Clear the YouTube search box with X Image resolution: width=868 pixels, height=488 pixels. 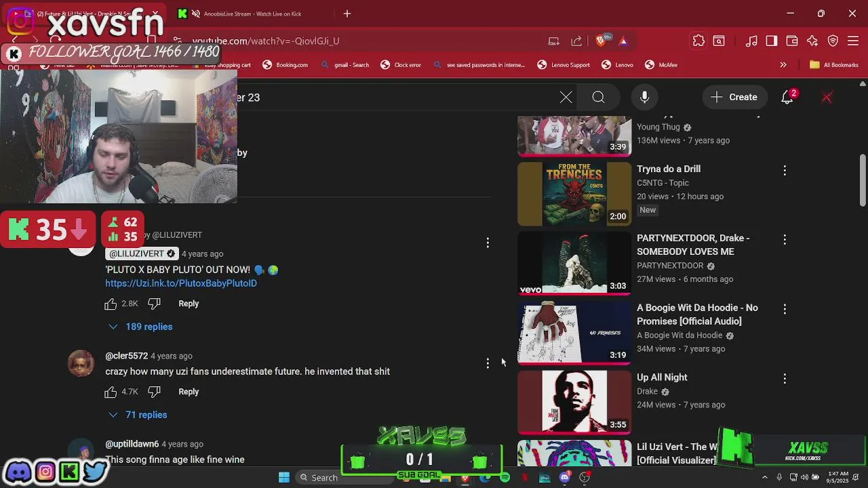click(x=566, y=98)
